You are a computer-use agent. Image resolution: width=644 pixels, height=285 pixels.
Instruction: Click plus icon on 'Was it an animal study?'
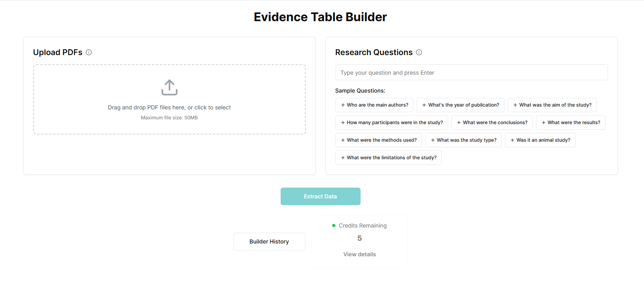coord(512,140)
